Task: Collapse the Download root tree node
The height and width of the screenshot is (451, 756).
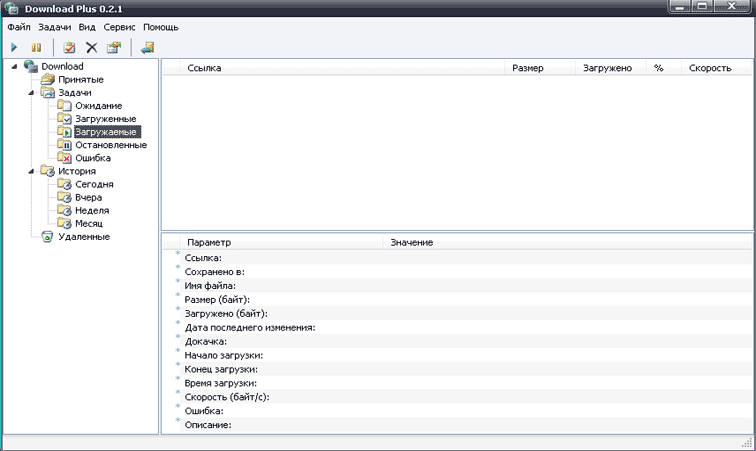Action: tap(14, 66)
